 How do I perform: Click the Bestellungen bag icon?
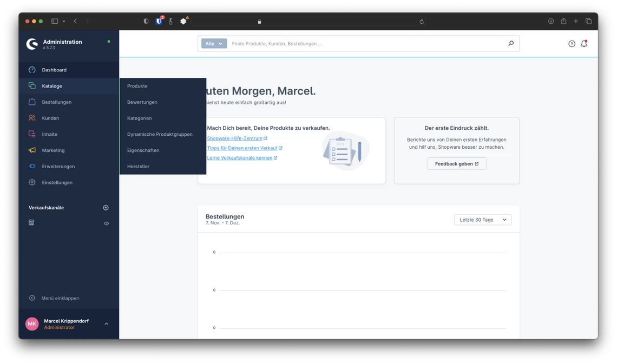point(32,102)
